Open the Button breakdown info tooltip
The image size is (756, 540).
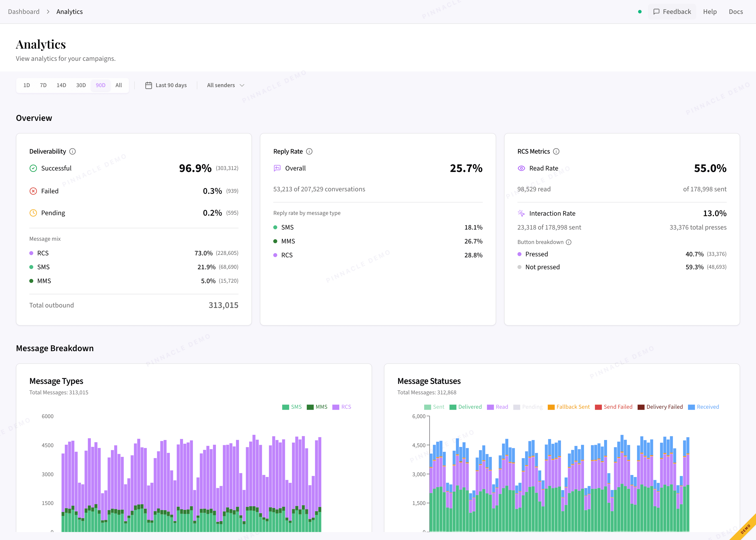pos(569,242)
